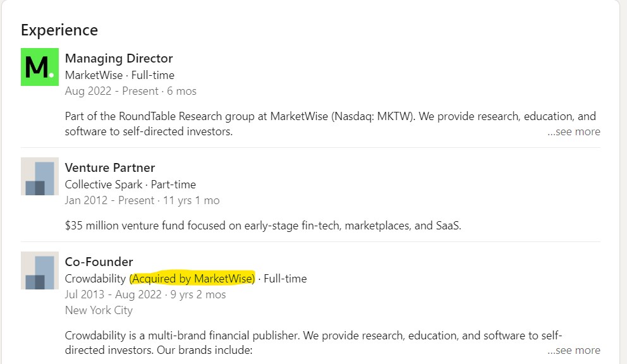627x364 pixels.
Task: Click the Experience section heading
Action: click(59, 30)
